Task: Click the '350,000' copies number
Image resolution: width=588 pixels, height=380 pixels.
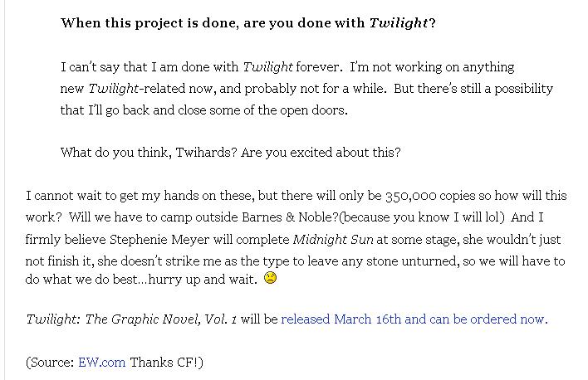Action: pyautogui.click(x=410, y=196)
